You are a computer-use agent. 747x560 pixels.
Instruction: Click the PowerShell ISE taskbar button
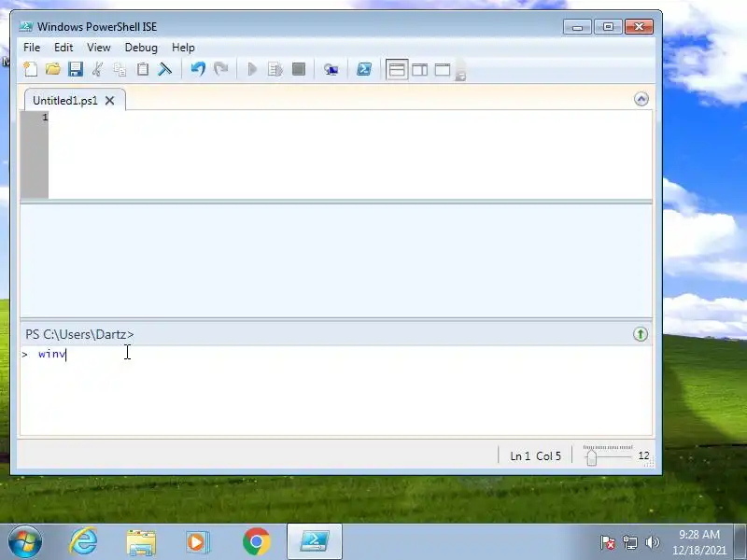315,542
